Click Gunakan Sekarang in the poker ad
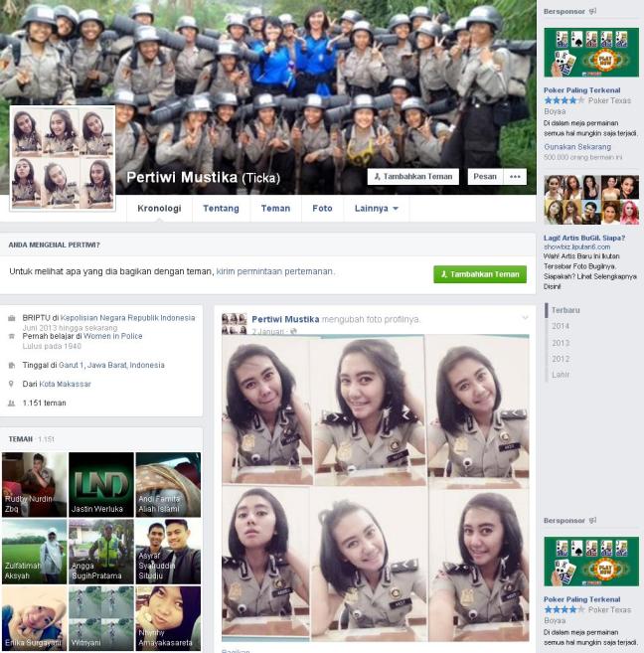This screenshot has width=644, height=653. 577,145
